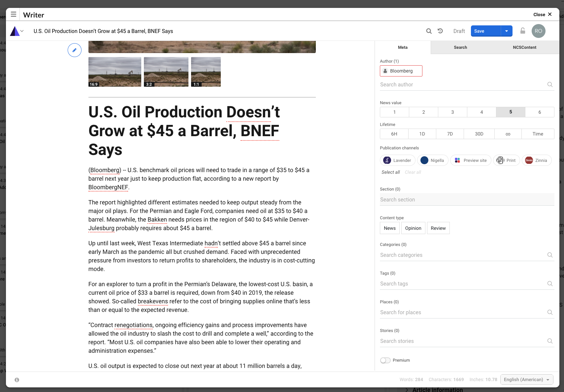Click the info icon in status bar
The width and height of the screenshot is (564, 392).
(17, 380)
